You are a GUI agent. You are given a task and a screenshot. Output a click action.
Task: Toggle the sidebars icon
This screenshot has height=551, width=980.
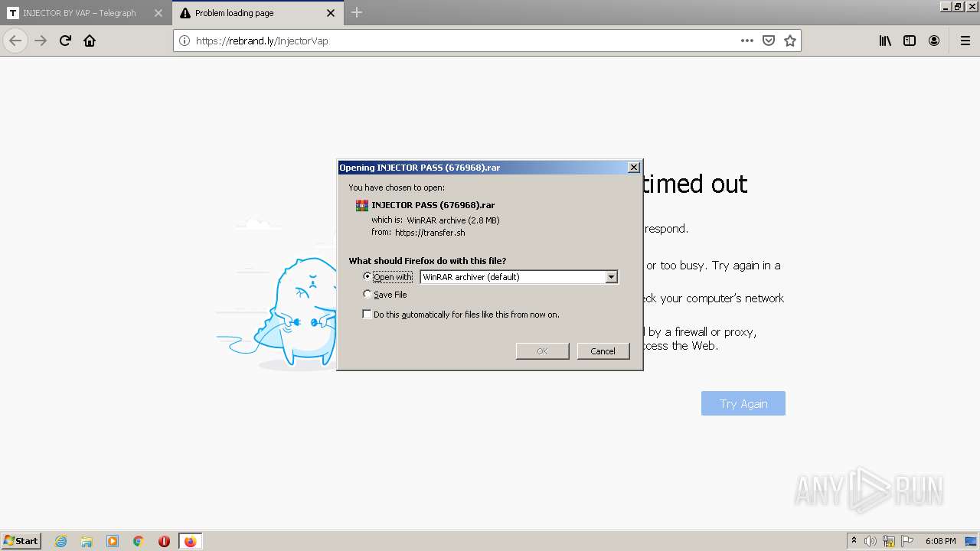tap(910, 41)
